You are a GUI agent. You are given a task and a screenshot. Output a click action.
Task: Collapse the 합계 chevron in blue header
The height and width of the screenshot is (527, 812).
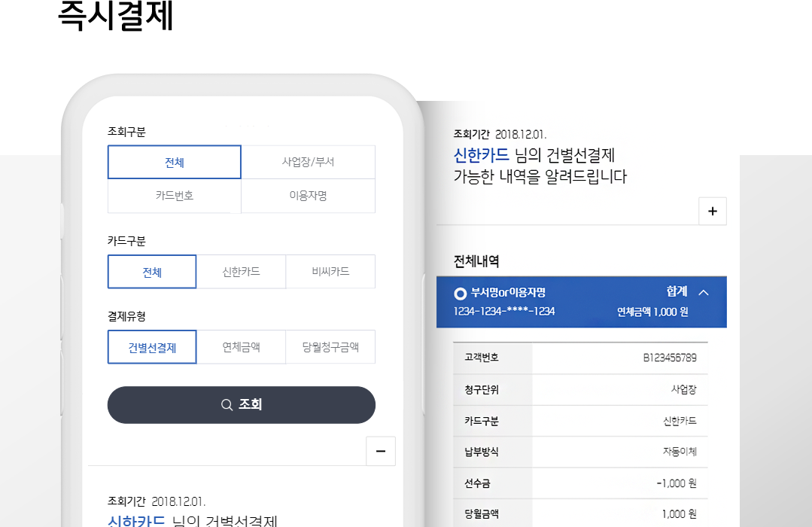703,293
